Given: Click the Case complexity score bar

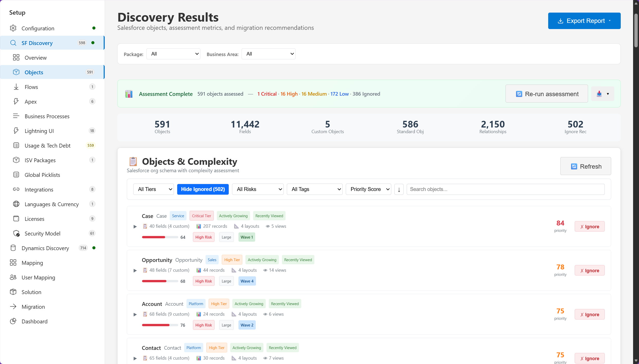Looking at the screenshot, I should point(160,237).
